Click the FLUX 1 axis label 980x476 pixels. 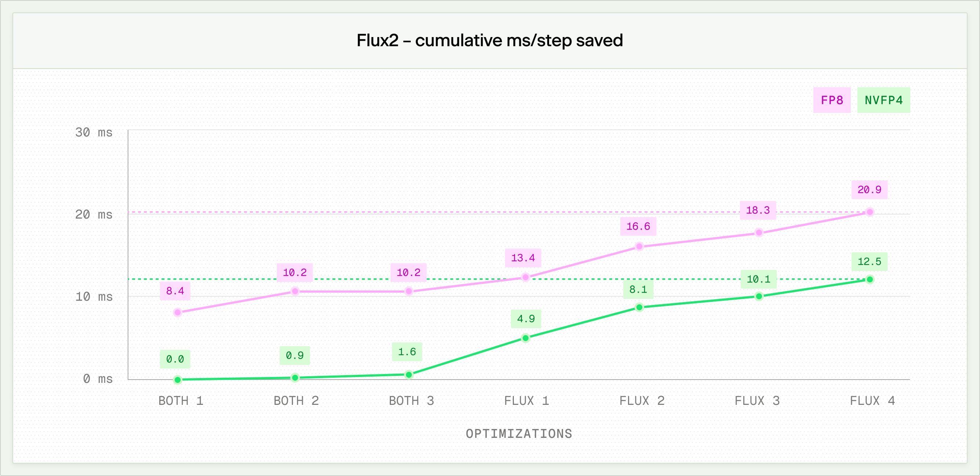coord(527,401)
